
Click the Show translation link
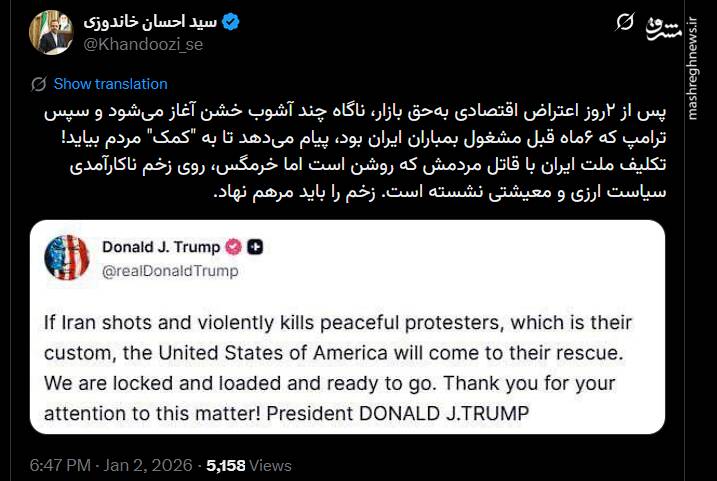(x=110, y=84)
